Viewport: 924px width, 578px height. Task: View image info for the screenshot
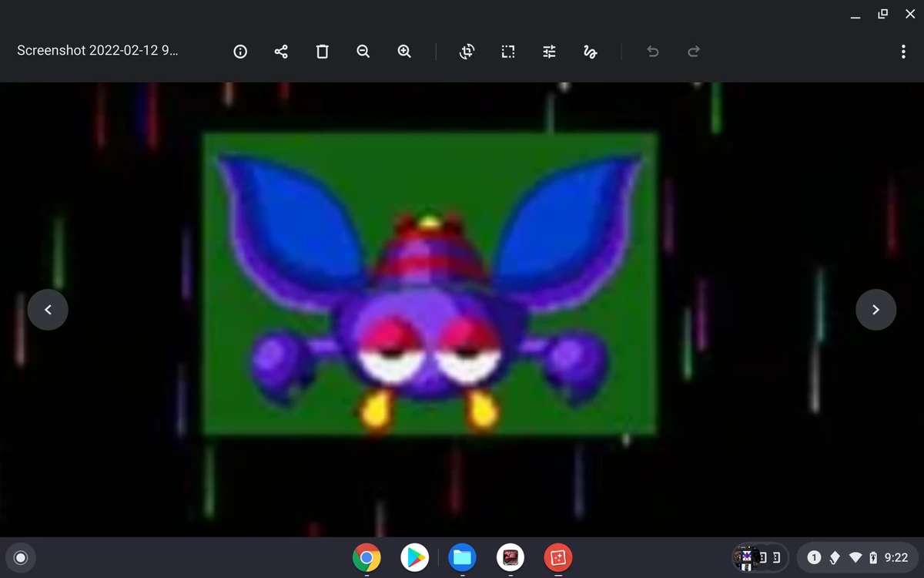point(239,52)
